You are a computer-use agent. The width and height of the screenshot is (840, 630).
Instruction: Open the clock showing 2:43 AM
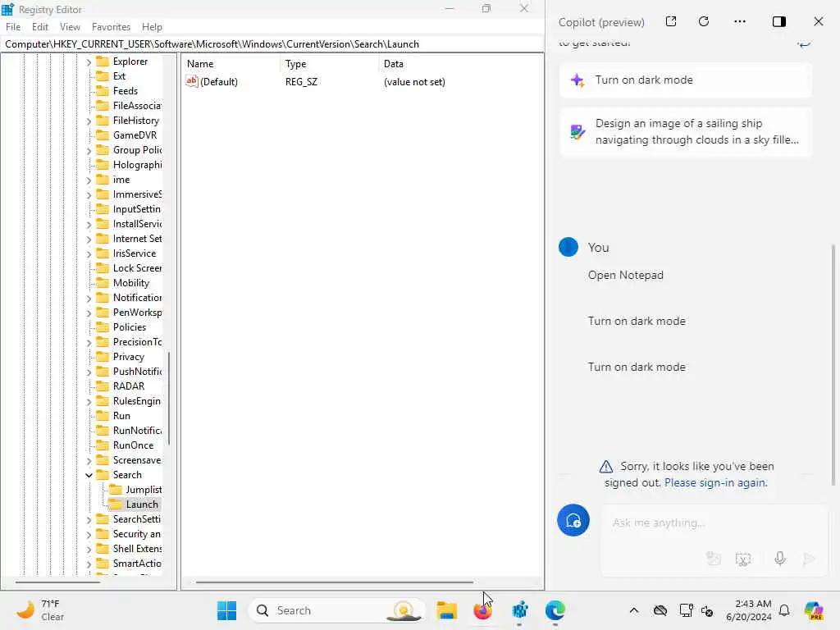[x=748, y=610]
